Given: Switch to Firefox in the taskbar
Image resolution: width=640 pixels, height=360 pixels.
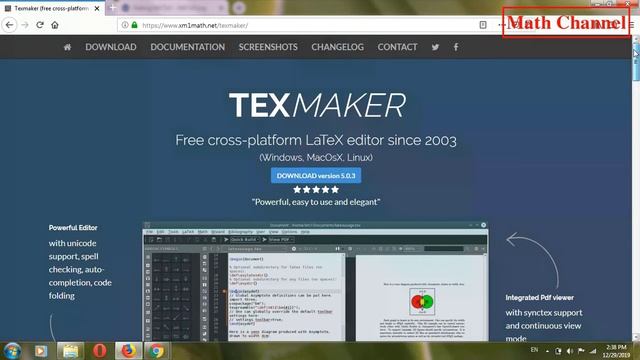Looking at the screenshot, I should (x=129, y=351).
